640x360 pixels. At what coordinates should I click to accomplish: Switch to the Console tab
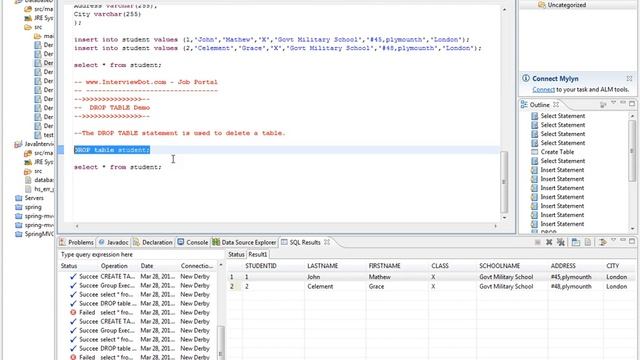(193, 242)
